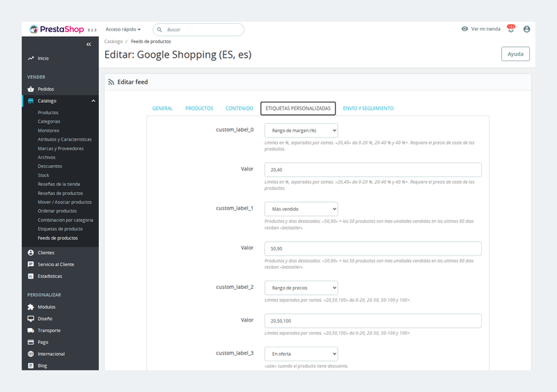Click the Clientes person icon

coord(31,253)
